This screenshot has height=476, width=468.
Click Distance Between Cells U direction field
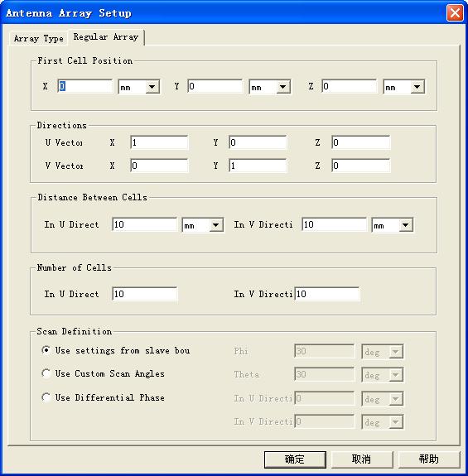[145, 224]
